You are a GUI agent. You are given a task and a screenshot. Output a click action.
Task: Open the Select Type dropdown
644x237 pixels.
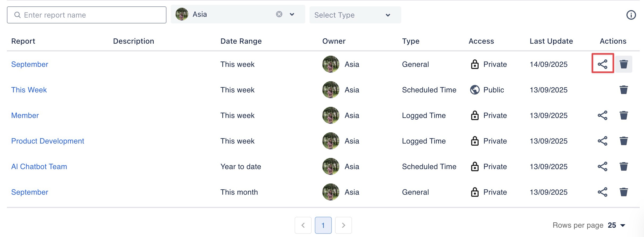355,15
